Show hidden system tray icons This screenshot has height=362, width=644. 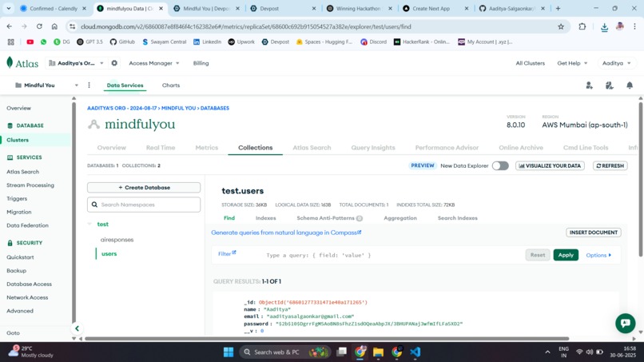(x=547, y=352)
